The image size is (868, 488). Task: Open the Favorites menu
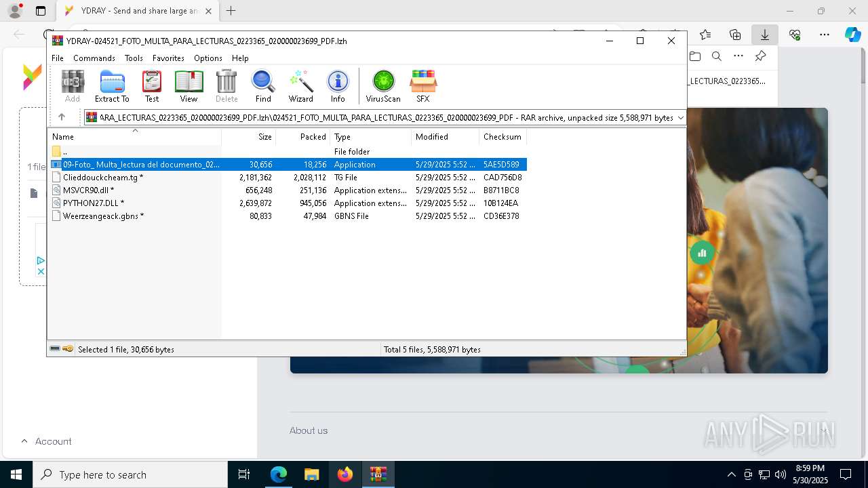tap(168, 58)
